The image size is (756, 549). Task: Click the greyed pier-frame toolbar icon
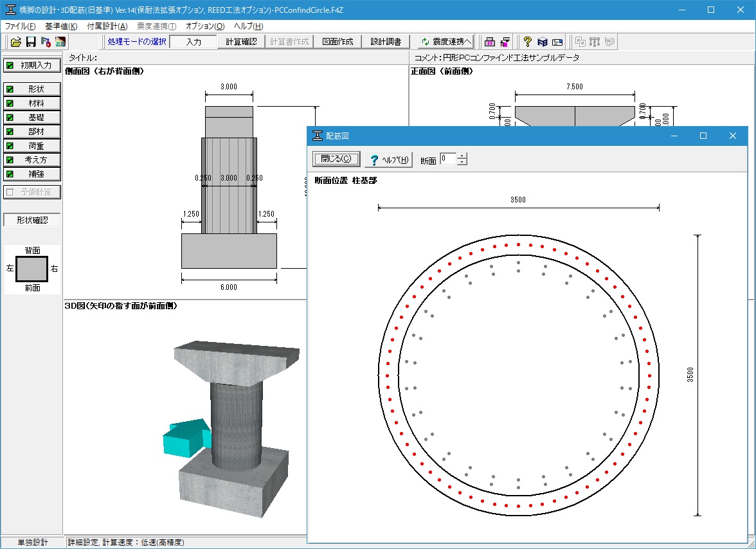(x=595, y=42)
